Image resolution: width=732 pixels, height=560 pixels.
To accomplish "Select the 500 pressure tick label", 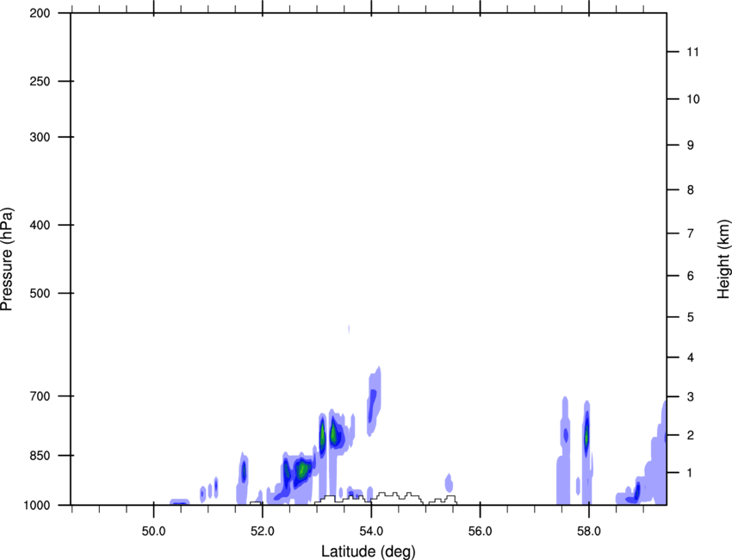I will point(40,293).
